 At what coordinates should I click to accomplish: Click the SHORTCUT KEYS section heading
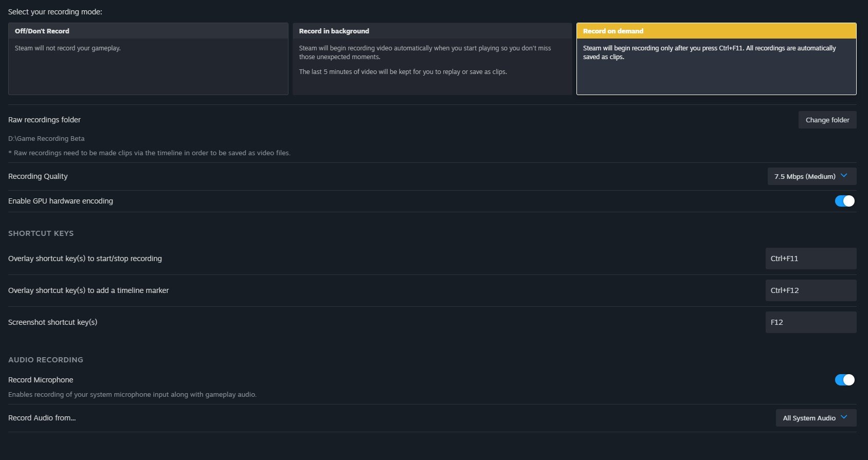click(41, 233)
